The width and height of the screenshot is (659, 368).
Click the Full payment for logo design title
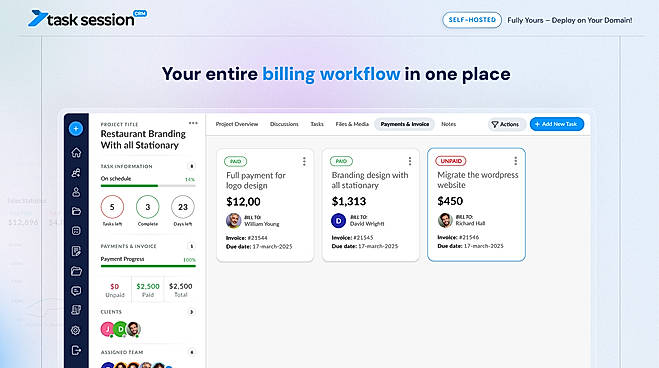click(256, 180)
